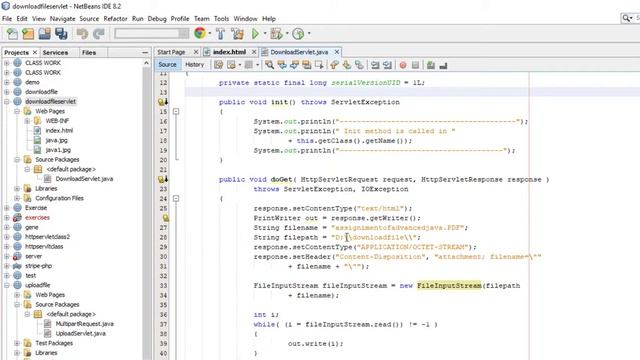The height and width of the screenshot is (360, 640).
Task: Expand the Libraries node under downloadfileservlet
Action: [x=17, y=189]
